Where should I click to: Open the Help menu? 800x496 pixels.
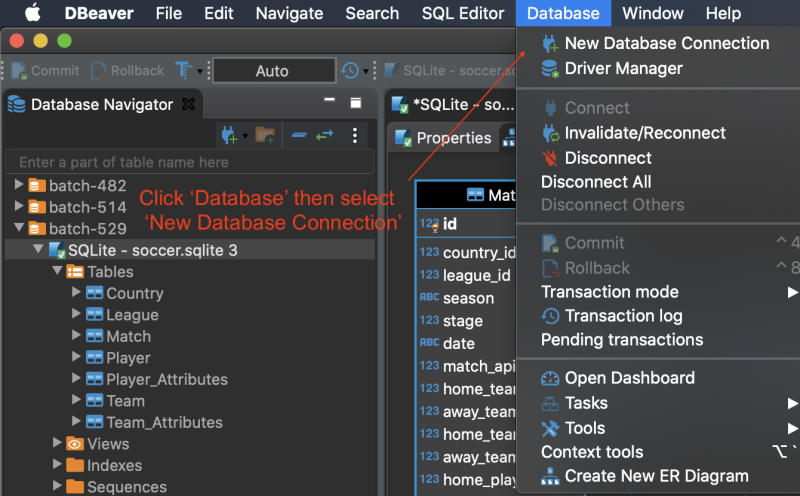pos(723,13)
